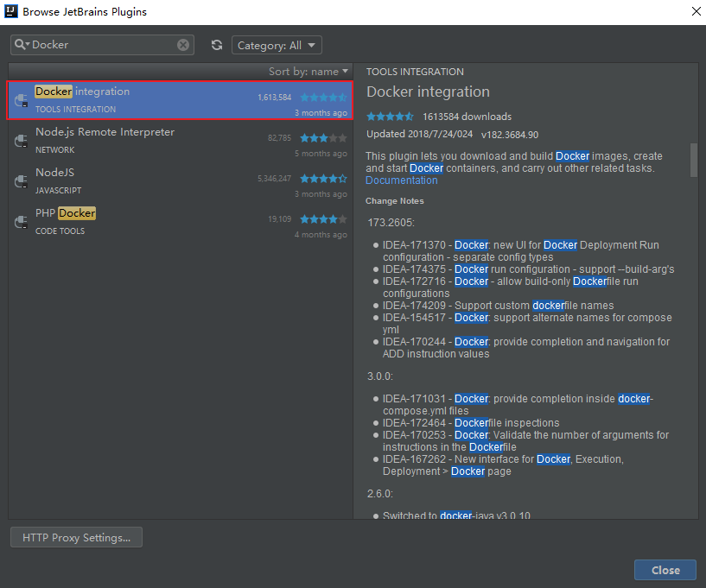Select the NodeJS plugin

pyautogui.click(x=180, y=181)
